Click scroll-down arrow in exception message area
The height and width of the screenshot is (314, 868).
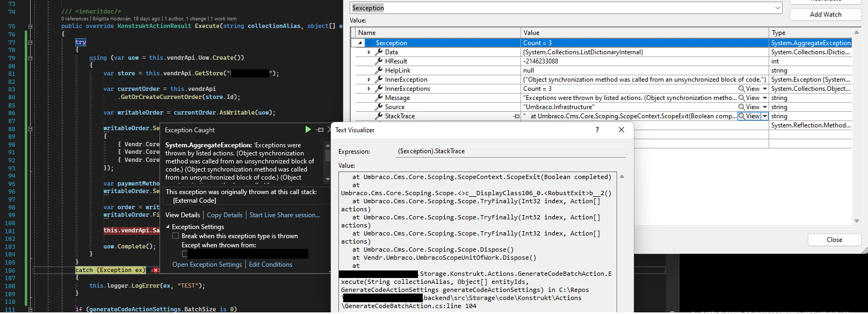pyautogui.click(x=328, y=179)
